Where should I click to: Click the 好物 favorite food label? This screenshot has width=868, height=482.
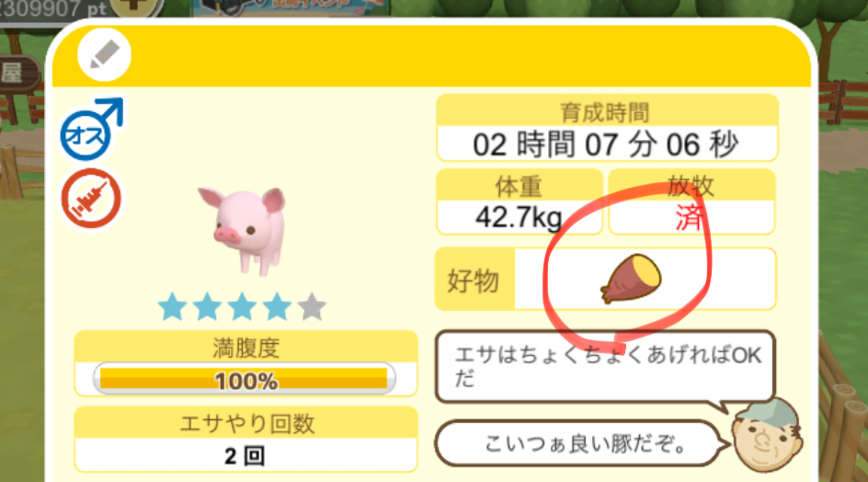pyautogui.click(x=474, y=281)
